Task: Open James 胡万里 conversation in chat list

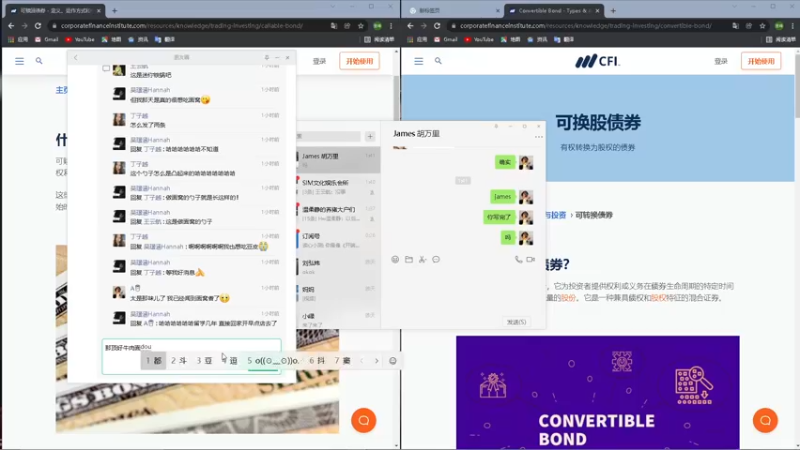Action: point(338,160)
